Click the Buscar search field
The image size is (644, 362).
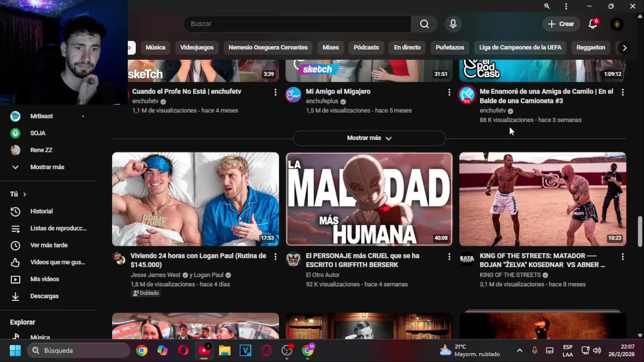(x=297, y=24)
